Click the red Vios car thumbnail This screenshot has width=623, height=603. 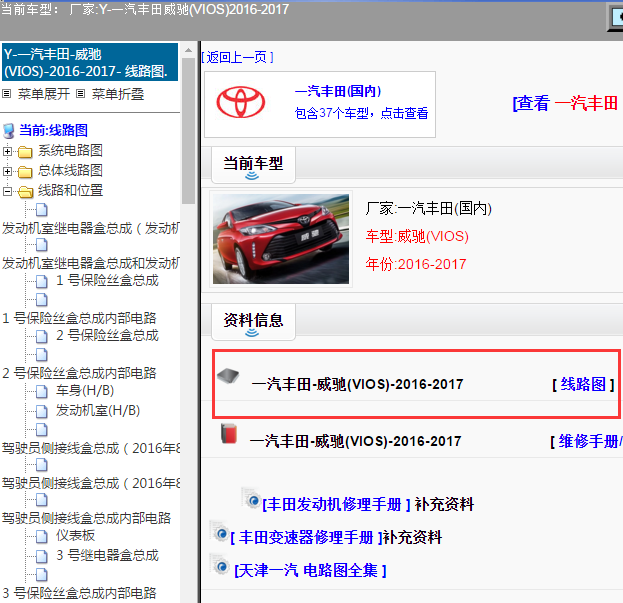click(281, 239)
